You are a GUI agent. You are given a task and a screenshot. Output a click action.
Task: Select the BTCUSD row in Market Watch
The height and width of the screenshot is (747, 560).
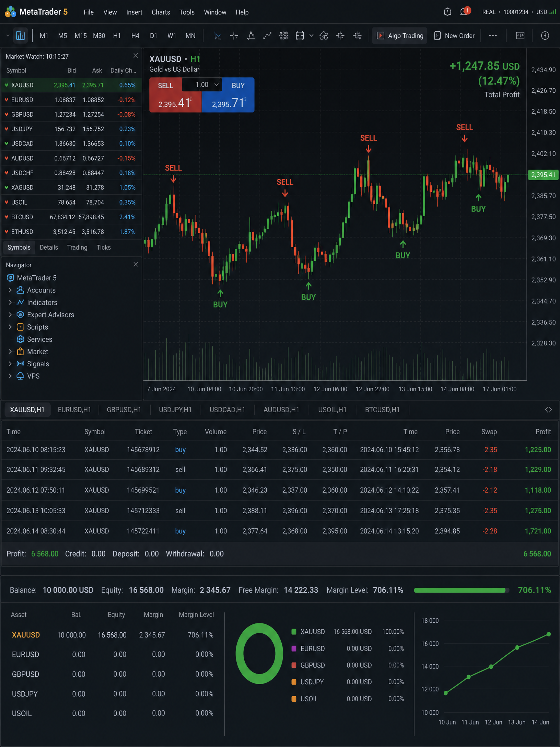(x=71, y=217)
